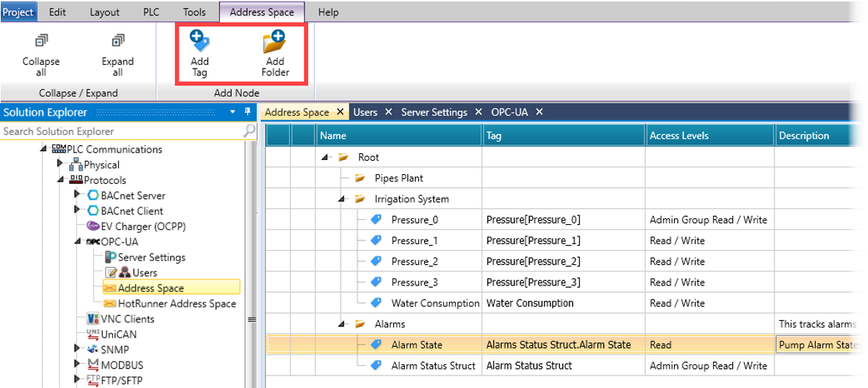Click the Add Folder icon
Viewport: 868px width, 388px height.
coord(274,41)
